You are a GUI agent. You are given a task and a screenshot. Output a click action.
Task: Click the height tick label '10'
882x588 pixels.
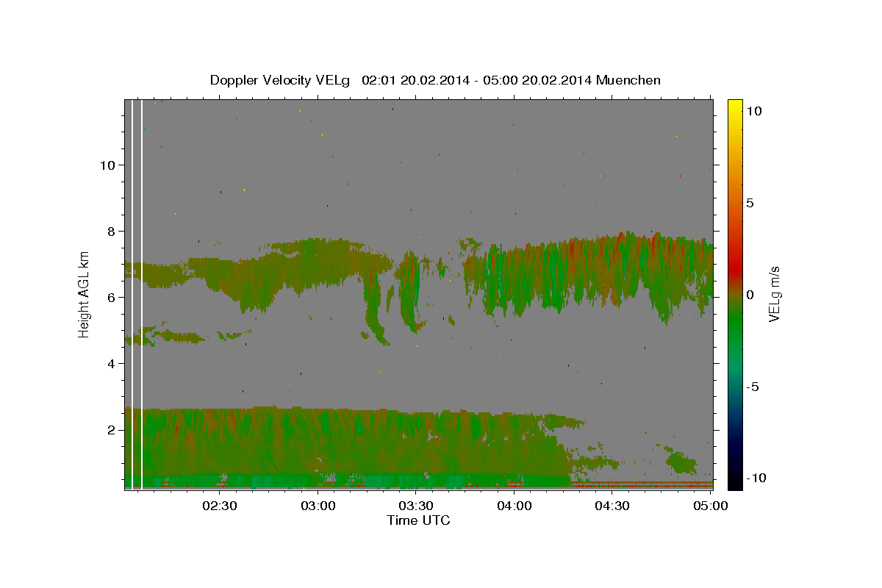pos(107,165)
